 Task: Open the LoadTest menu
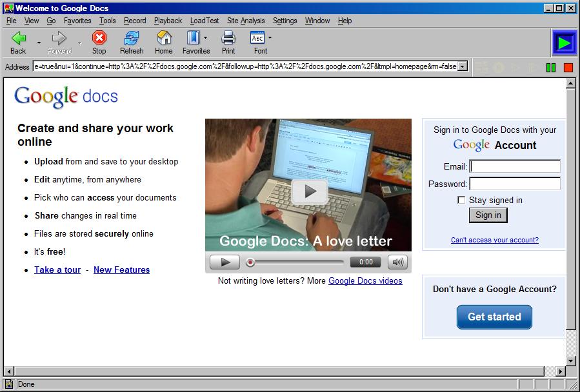pos(205,21)
